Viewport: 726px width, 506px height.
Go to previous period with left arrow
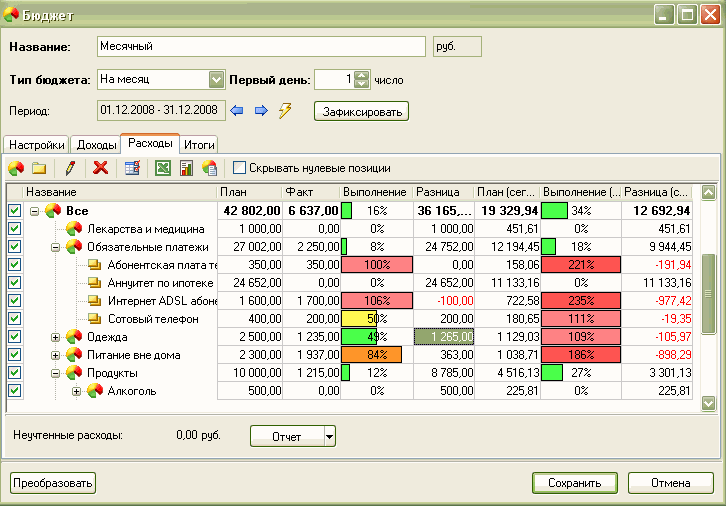238,110
